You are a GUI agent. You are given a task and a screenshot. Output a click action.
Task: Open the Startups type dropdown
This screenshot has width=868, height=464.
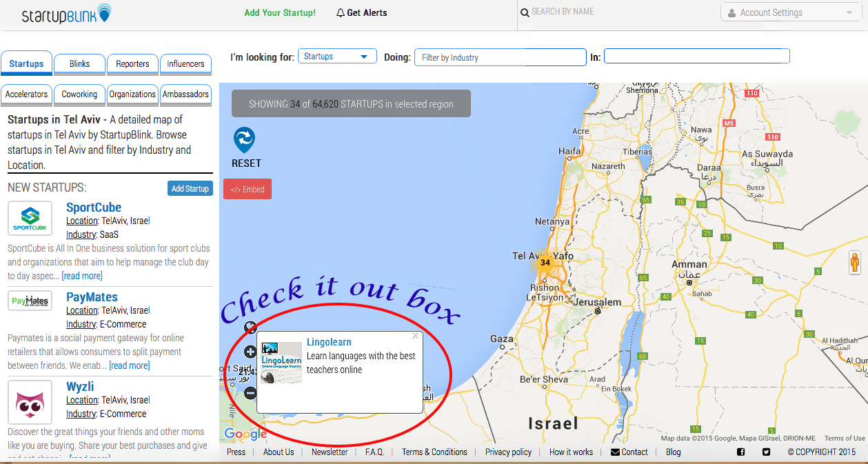pyautogui.click(x=337, y=57)
